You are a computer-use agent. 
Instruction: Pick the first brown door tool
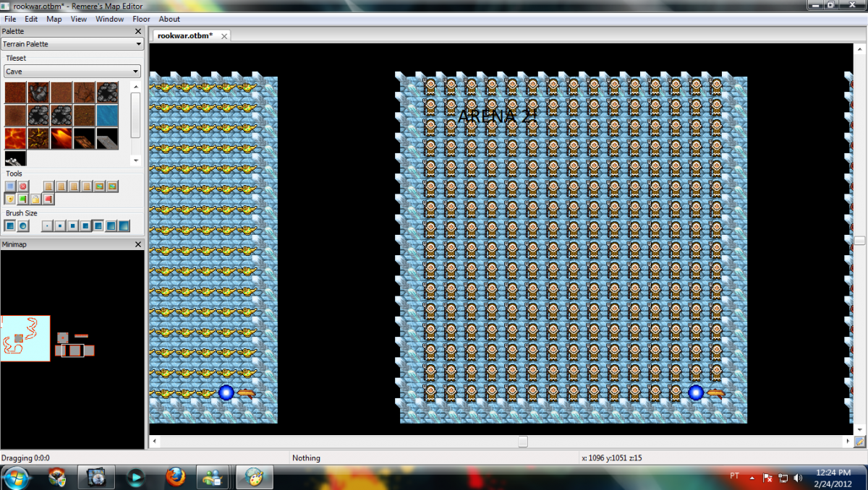(x=48, y=186)
